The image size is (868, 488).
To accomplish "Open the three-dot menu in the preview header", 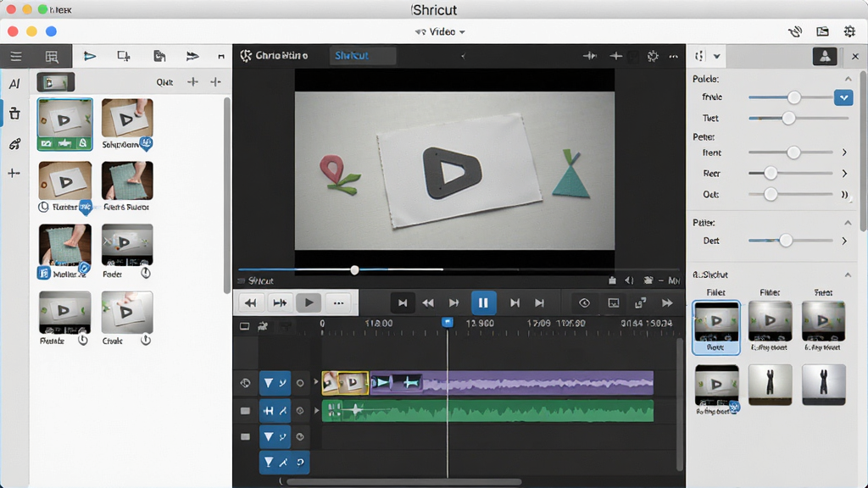I will coord(673,56).
